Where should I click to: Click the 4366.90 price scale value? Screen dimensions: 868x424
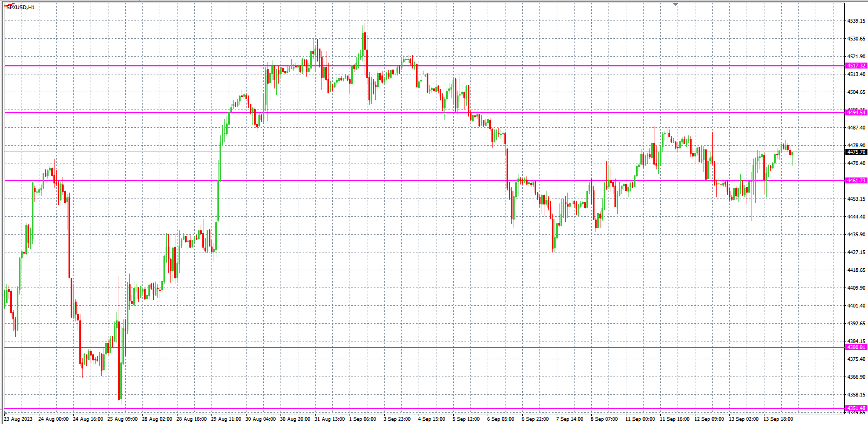[x=856, y=377]
